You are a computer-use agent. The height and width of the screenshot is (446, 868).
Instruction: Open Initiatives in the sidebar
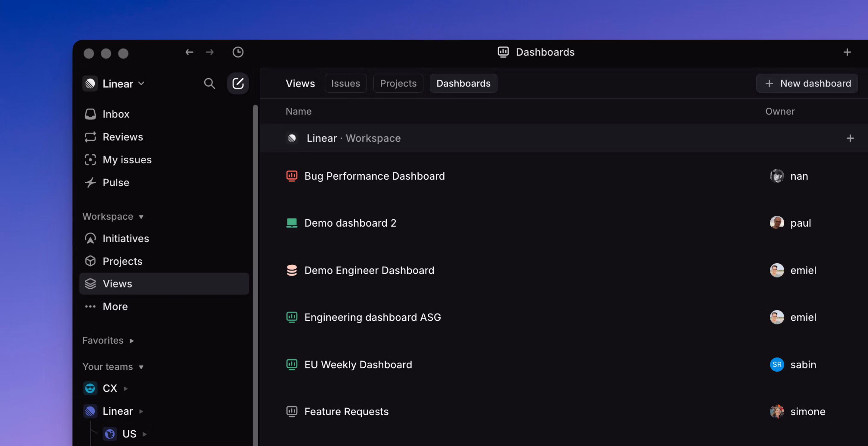(125, 238)
